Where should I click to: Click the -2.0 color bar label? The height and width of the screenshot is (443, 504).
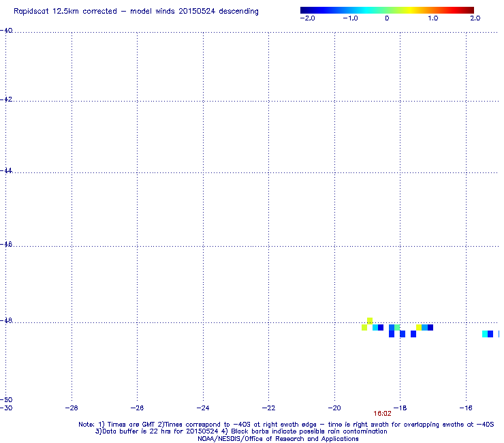click(x=307, y=18)
